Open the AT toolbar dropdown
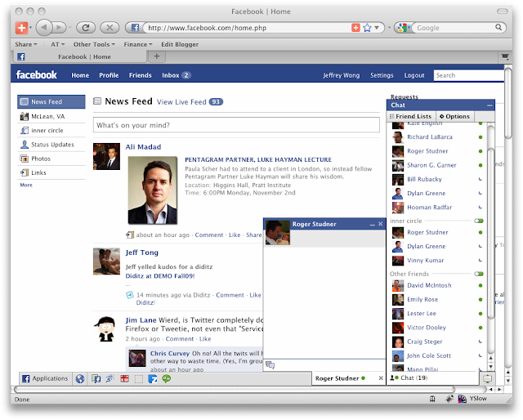523x420 pixels. click(x=57, y=44)
